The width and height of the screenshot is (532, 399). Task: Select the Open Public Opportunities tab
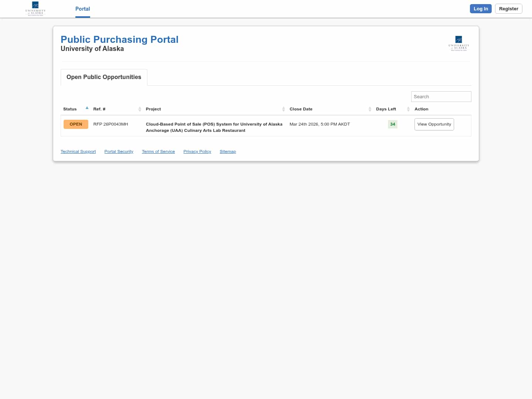[x=104, y=77]
